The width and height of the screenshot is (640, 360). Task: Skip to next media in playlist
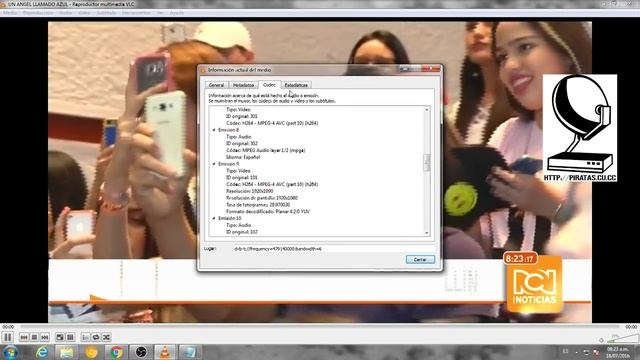click(x=45, y=337)
